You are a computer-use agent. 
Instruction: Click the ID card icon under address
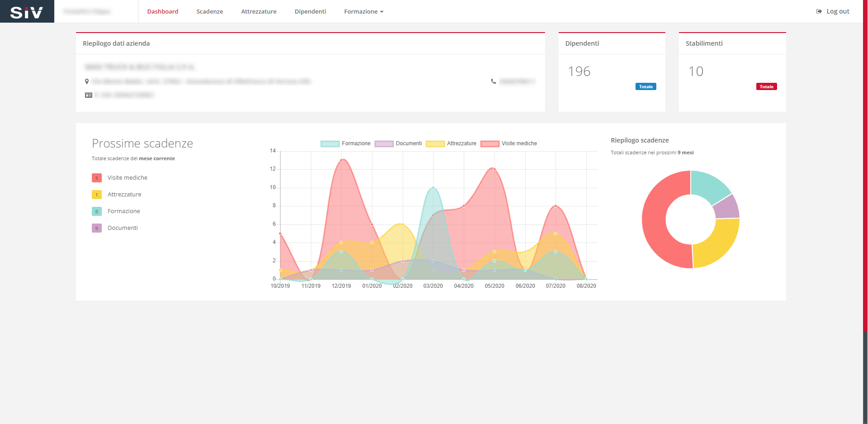[x=89, y=95]
